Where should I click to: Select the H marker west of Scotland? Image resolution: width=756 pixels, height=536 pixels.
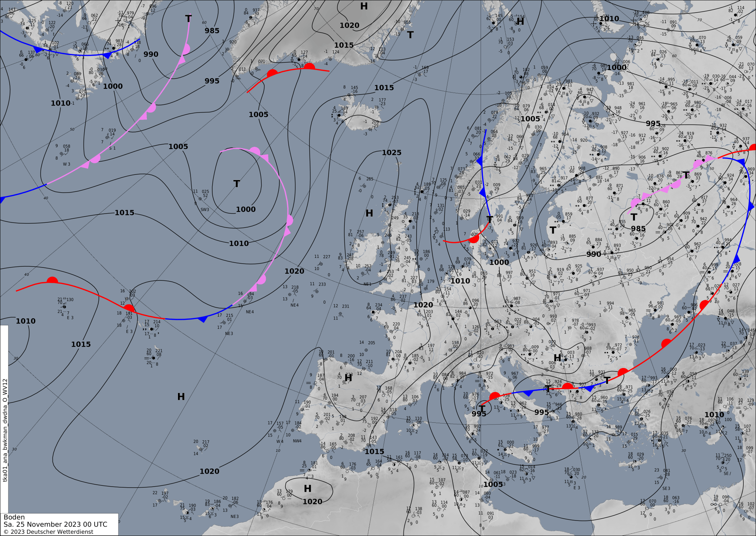click(x=369, y=213)
